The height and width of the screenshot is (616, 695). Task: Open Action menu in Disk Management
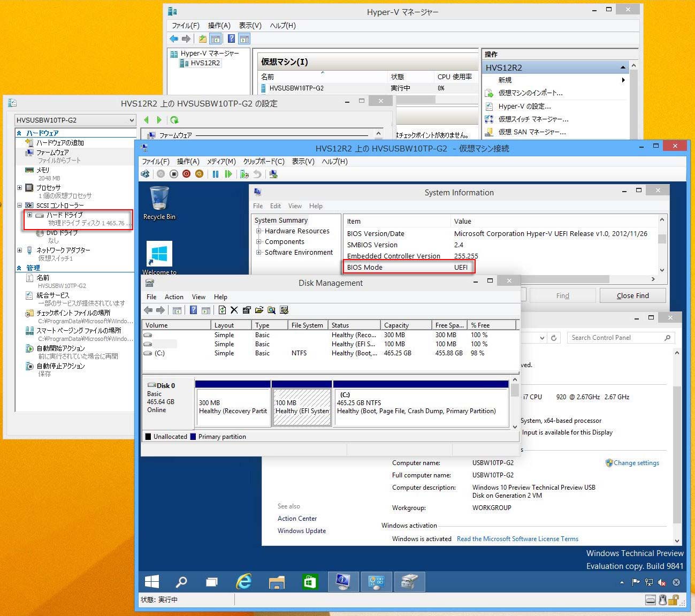pyautogui.click(x=174, y=296)
